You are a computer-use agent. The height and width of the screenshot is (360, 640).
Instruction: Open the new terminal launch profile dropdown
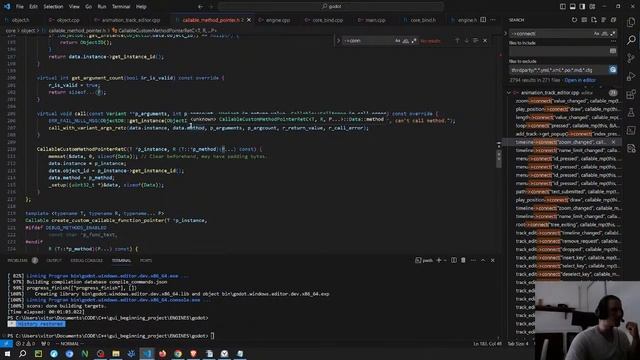pos(445,260)
